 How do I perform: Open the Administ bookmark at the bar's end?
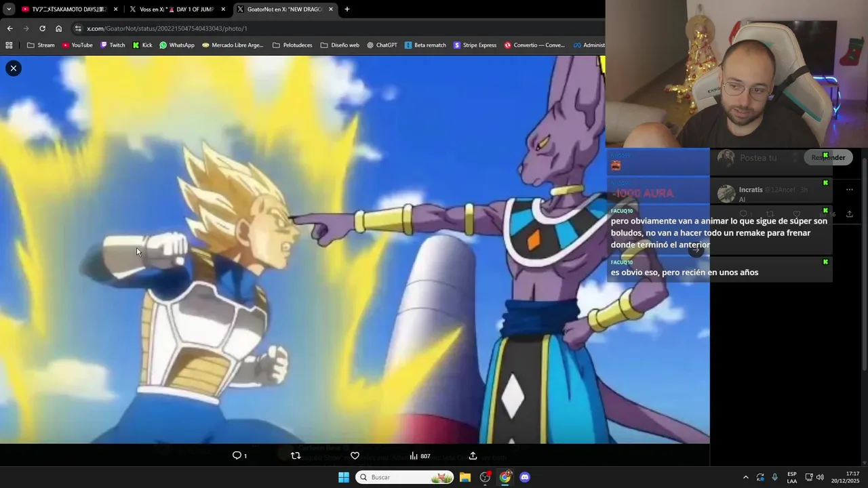point(588,45)
